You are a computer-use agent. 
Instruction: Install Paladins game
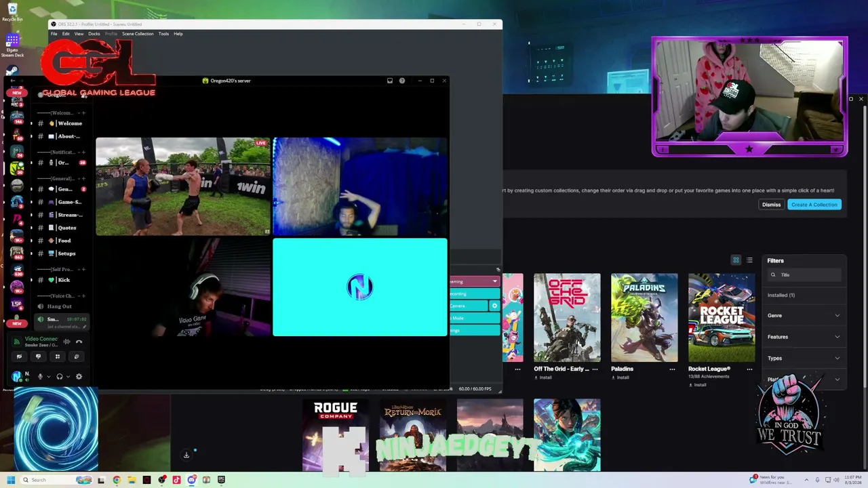(x=620, y=378)
